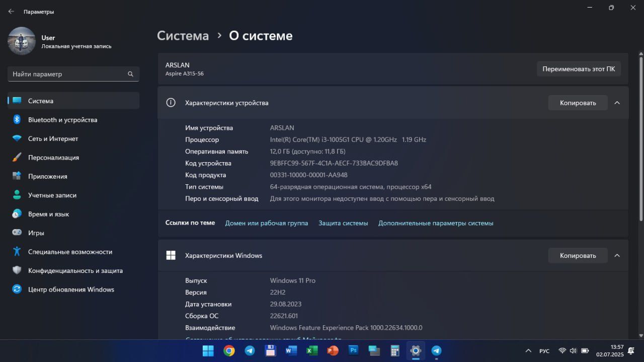Image resolution: width=644 pixels, height=362 pixels.
Task: Click the product ID 00331-10000-00001-AA948
Action: pyautogui.click(x=309, y=175)
